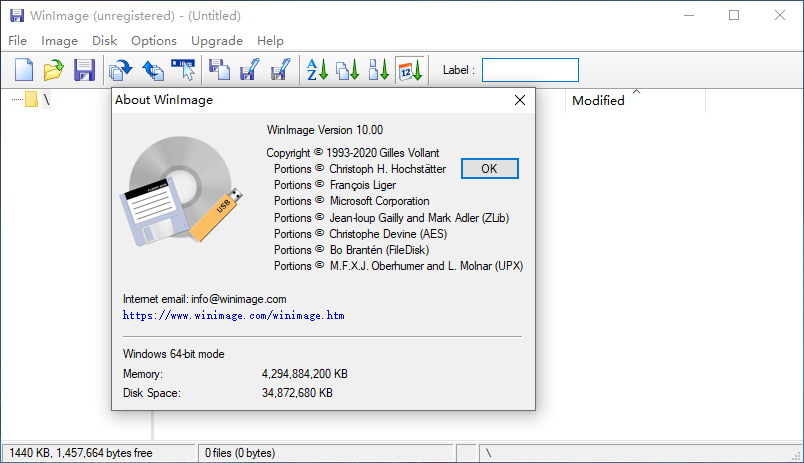Minimize the WinImage window
This screenshot has height=463, width=804.
(x=689, y=15)
